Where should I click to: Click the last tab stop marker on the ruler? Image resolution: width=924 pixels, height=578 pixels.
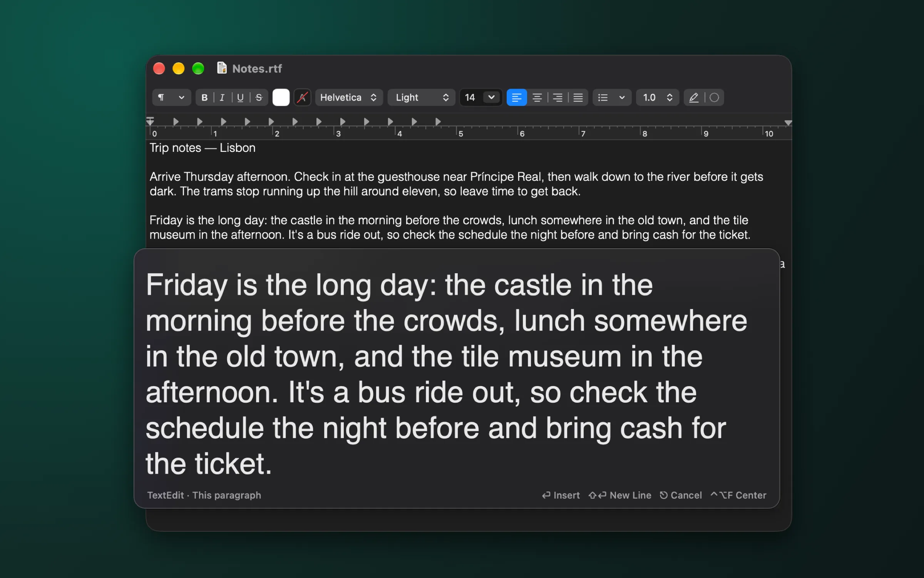(x=438, y=122)
